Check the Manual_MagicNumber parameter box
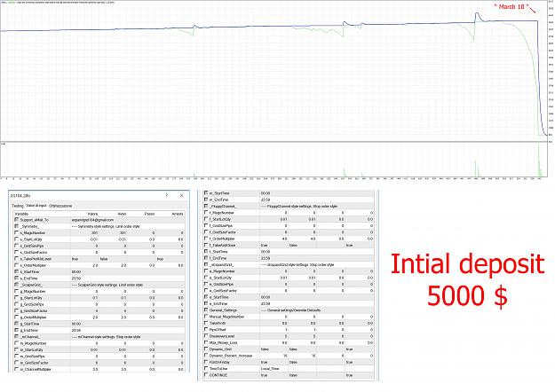 pos(206,317)
